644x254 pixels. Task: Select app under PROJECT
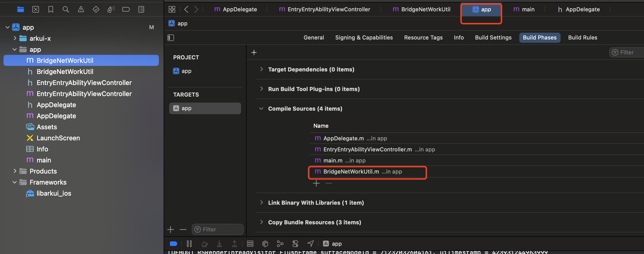(x=182, y=71)
